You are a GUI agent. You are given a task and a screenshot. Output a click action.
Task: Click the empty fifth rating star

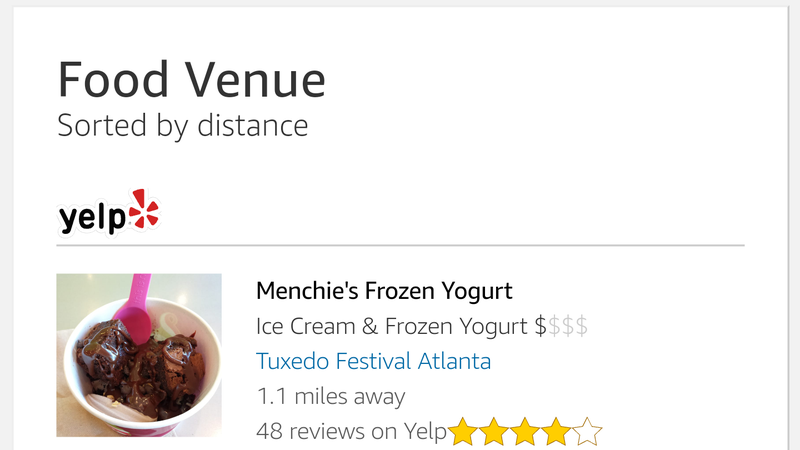tap(587, 432)
